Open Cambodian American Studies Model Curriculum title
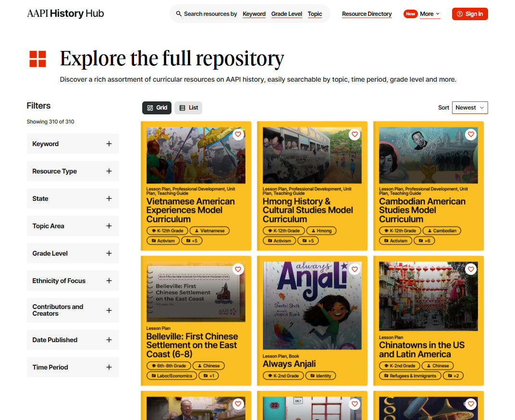 (x=422, y=210)
